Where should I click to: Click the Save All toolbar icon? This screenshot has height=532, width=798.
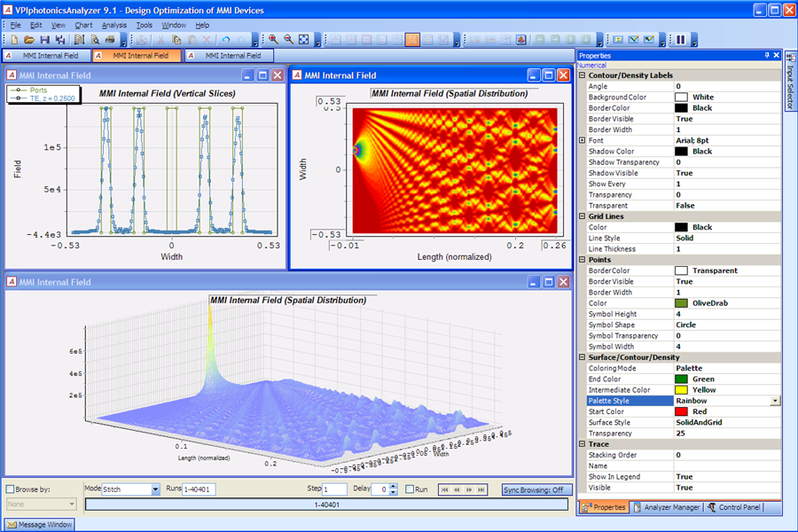pyautogui.click(x=60, y=40)
